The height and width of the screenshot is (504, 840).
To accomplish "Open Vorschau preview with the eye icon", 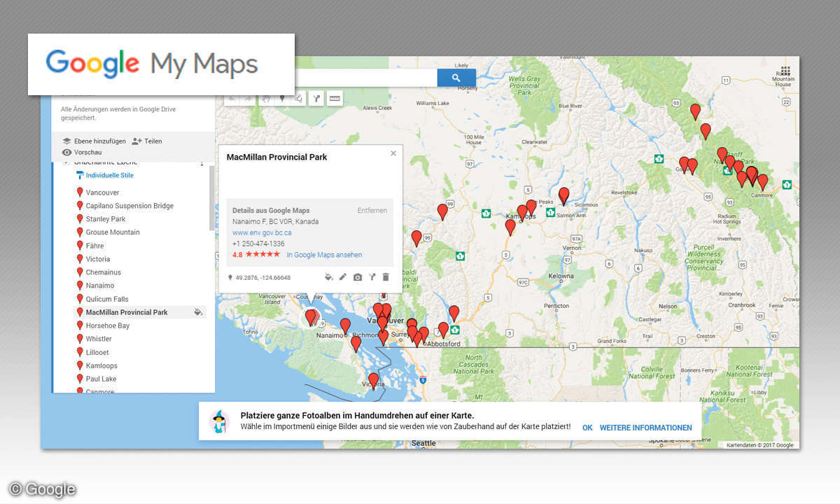I will (82, 152).
